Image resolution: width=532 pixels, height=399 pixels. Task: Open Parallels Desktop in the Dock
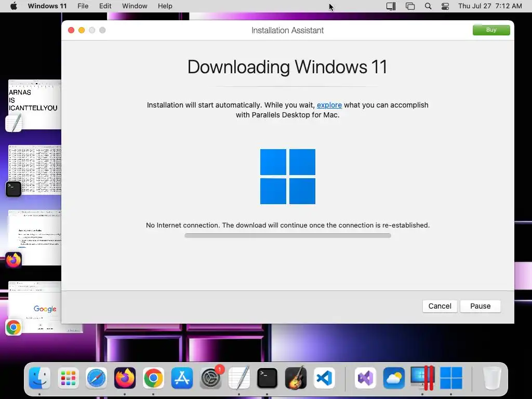tap(422, 378)
